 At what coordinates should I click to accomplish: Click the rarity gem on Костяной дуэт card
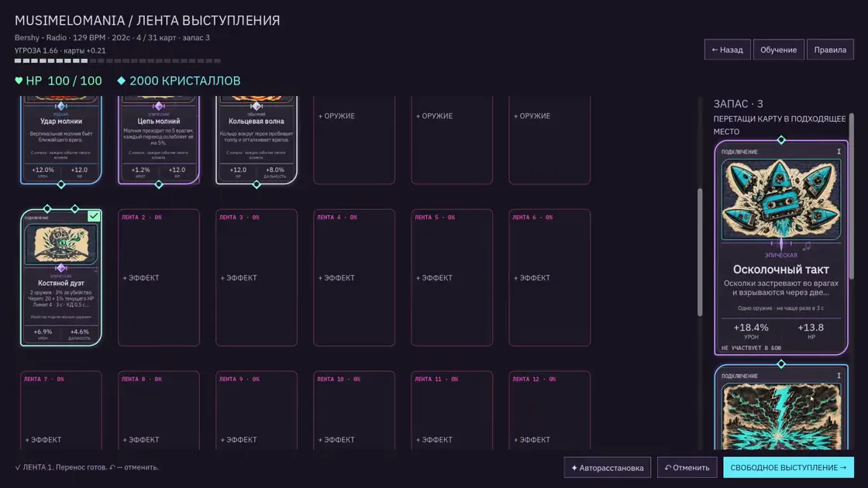[61, 268]
